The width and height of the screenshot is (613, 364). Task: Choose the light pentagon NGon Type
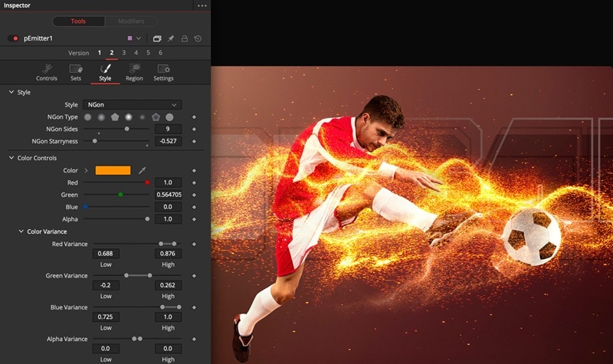pyautogui.click(x=114, y=117)
